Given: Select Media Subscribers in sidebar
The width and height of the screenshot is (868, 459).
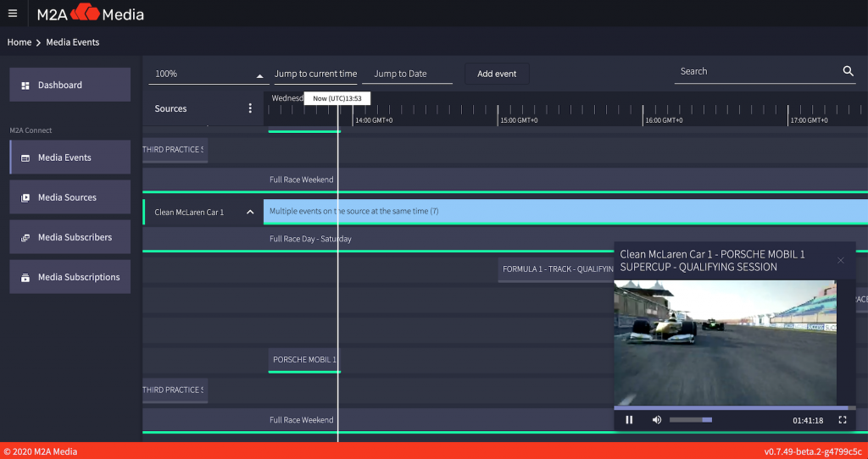Looking at the screenshot, I should [x=70, y=237].
